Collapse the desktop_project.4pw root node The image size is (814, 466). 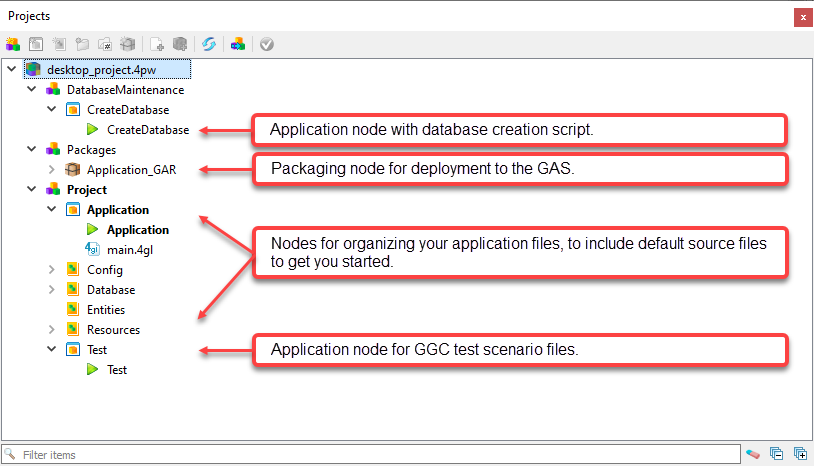coord(12,70)
